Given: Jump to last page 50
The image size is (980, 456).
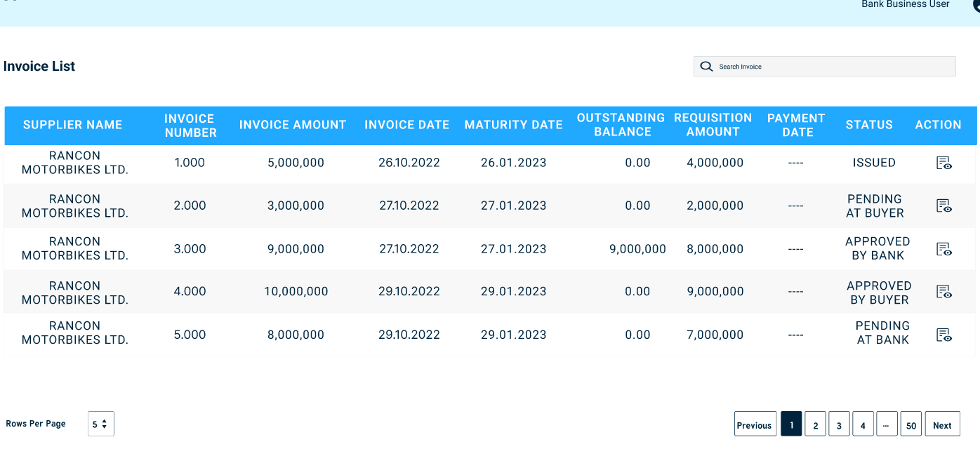Looking at the screenshot, I should [x=911, y=424].
